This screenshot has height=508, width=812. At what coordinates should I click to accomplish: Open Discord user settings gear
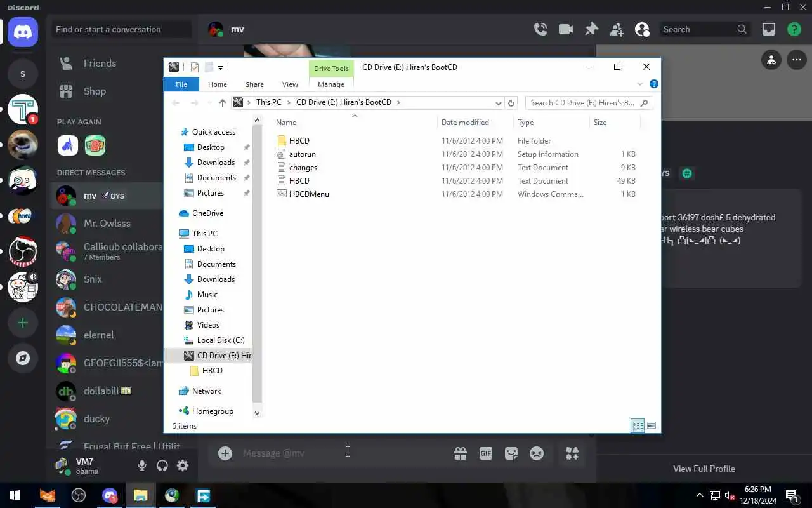[183, 465]
